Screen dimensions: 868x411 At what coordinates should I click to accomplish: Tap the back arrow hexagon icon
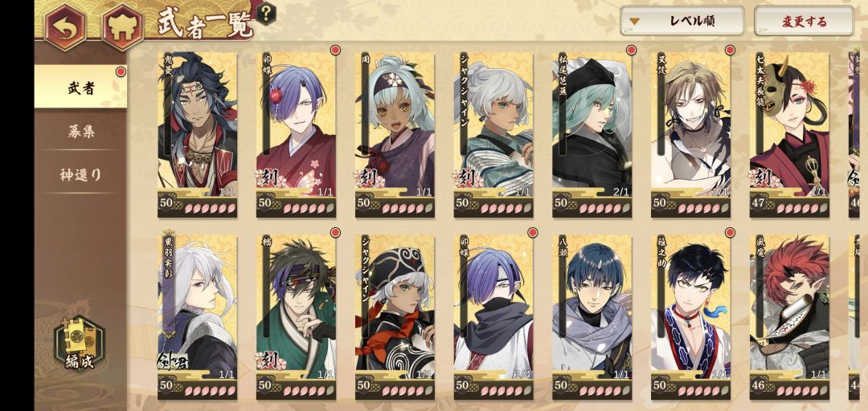pos(65,26)
